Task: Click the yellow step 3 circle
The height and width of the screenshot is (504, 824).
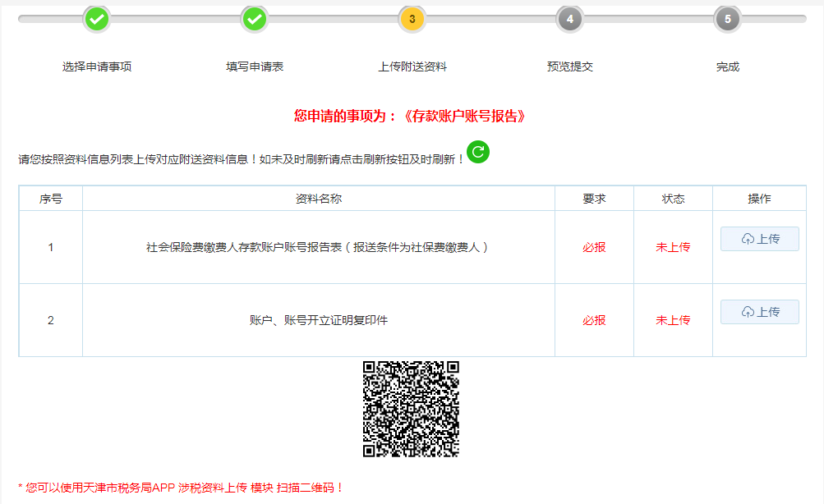Action: [412, 20]
